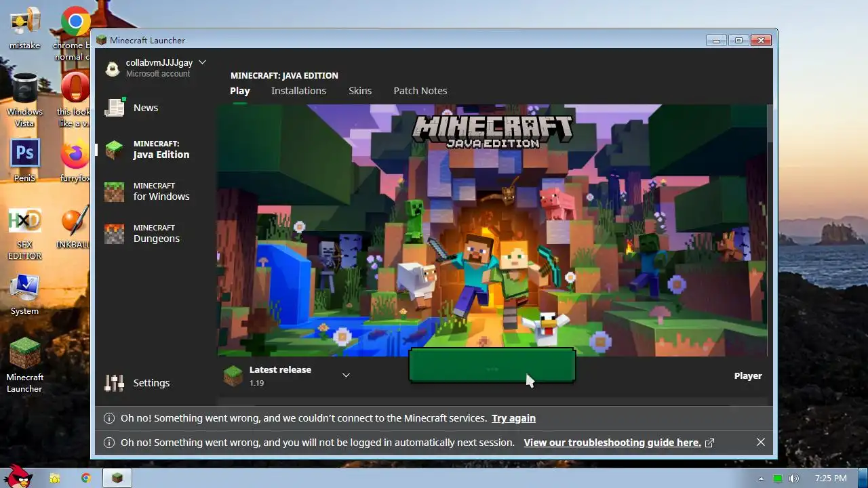This screenshot has height=488, width=868.
Task: Expand the account dropdown chevron
Action: pos(202,62)
